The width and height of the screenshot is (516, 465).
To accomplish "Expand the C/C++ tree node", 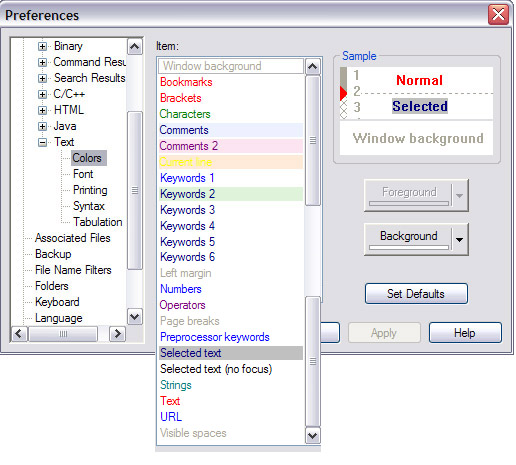I will pos(42,94).
